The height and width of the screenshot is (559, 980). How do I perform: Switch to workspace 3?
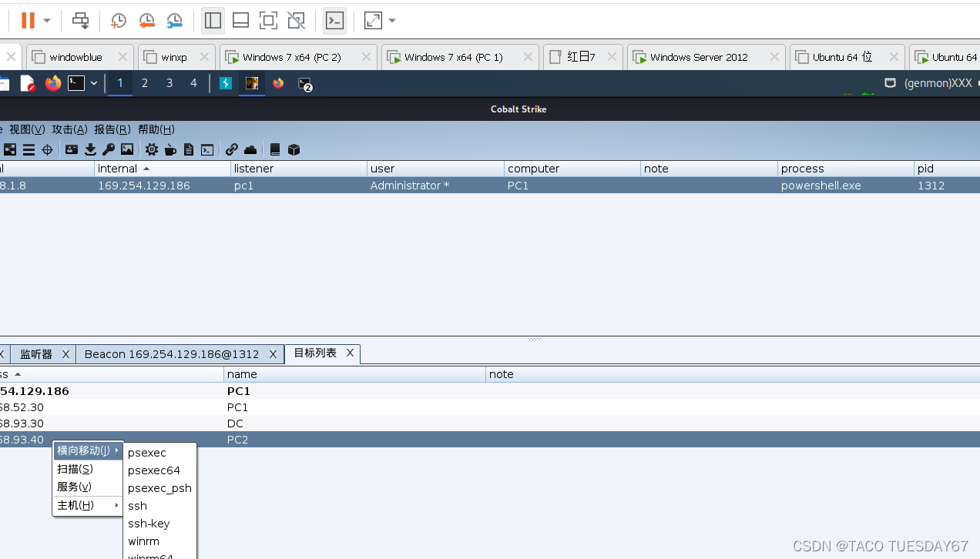click(169, 83)
